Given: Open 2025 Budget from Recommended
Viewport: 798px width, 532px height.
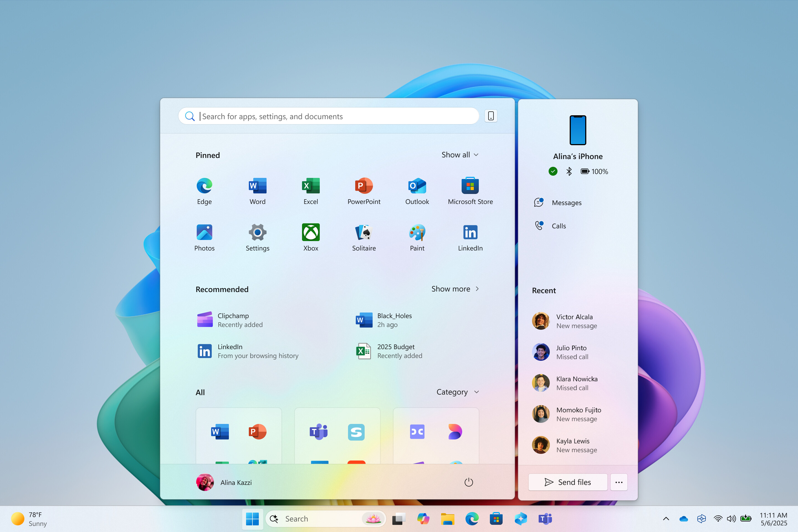Looking at the screenshot, I should [x=396, y=351].
